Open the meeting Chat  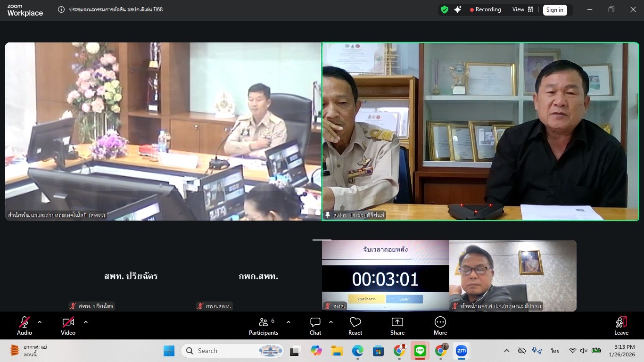315,325
